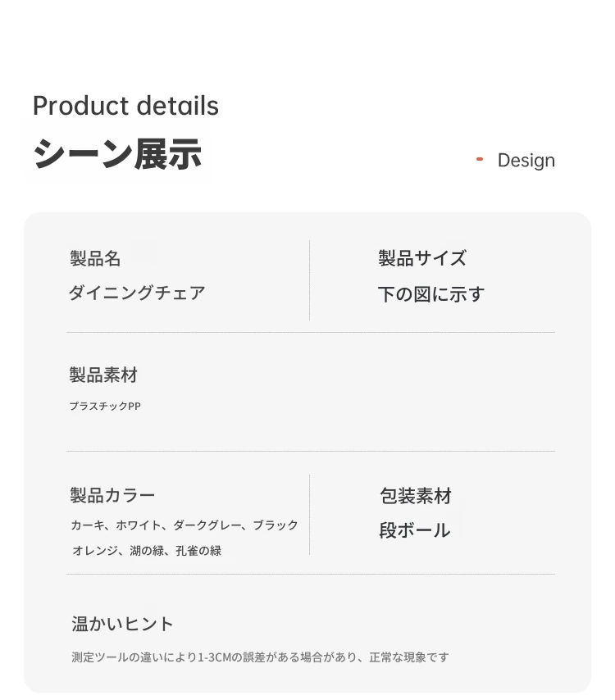Screen dimensions: 615x700
Task: Click the Product details heading
Action: [126, 106]
